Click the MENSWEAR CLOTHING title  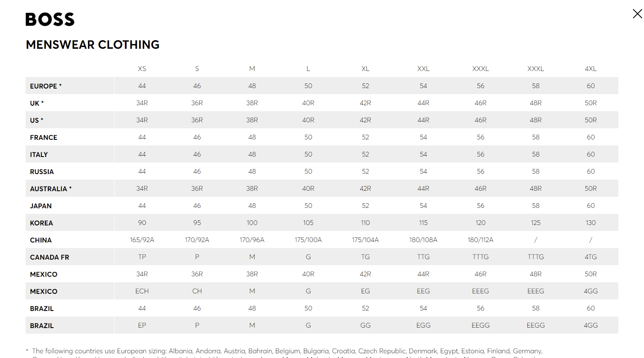click(x=92, y=44)
